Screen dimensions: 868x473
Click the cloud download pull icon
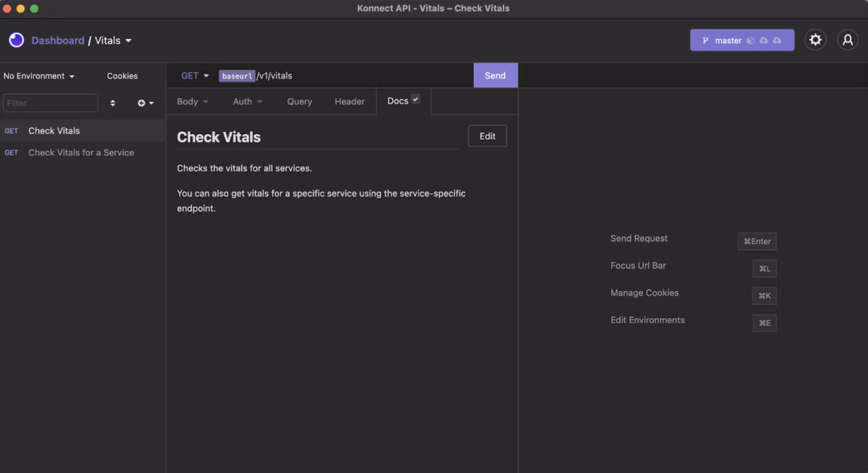pyautogui.click(x=764, y=40)
